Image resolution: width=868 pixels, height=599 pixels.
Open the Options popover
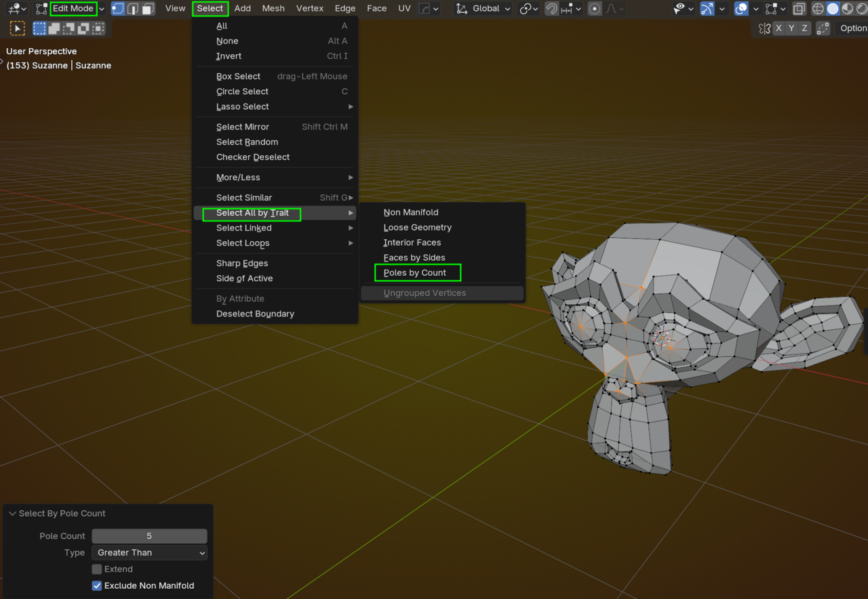tap(852, 28)
